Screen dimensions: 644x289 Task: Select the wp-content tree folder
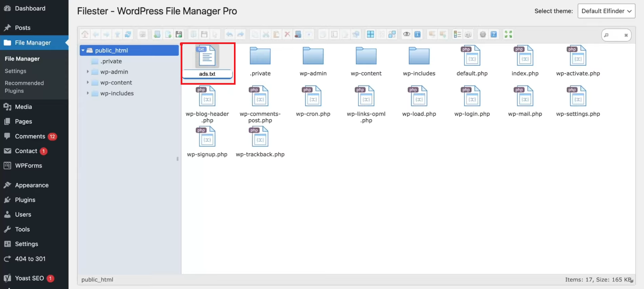tap(116, 83)
